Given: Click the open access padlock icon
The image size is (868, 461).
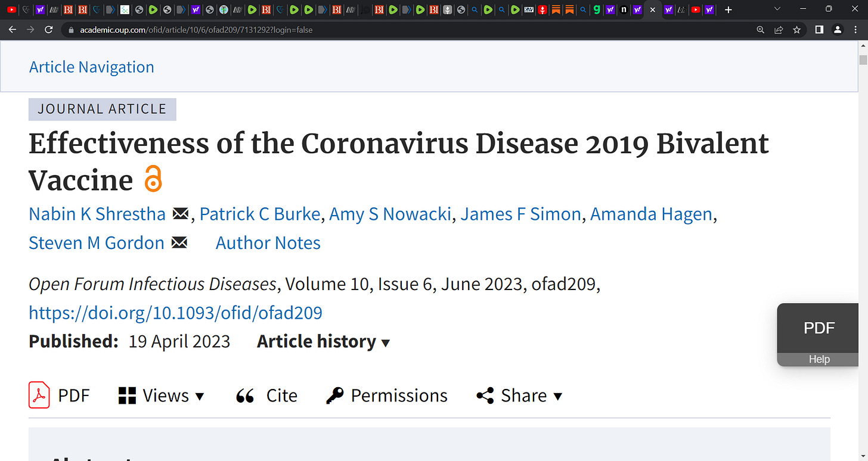Looking at the screenshot, I should point(153,180).
